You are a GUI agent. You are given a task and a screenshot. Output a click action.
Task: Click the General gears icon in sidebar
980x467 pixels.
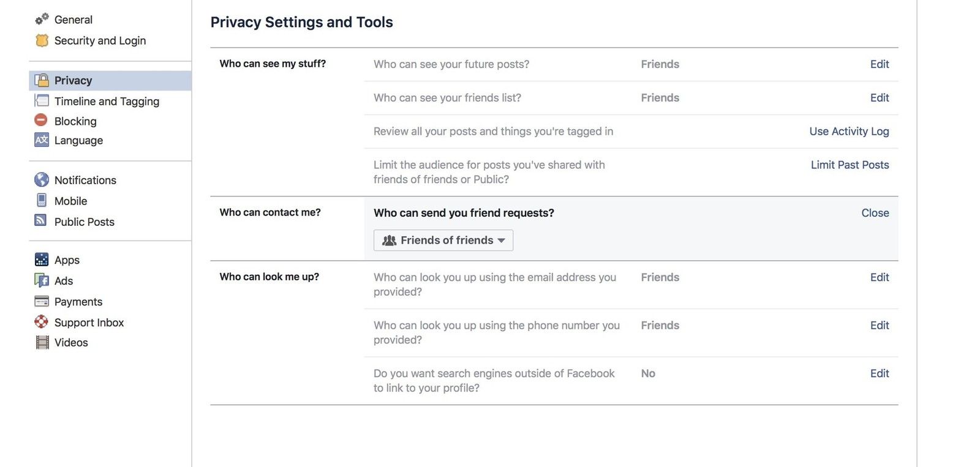(x=42, y=20)
